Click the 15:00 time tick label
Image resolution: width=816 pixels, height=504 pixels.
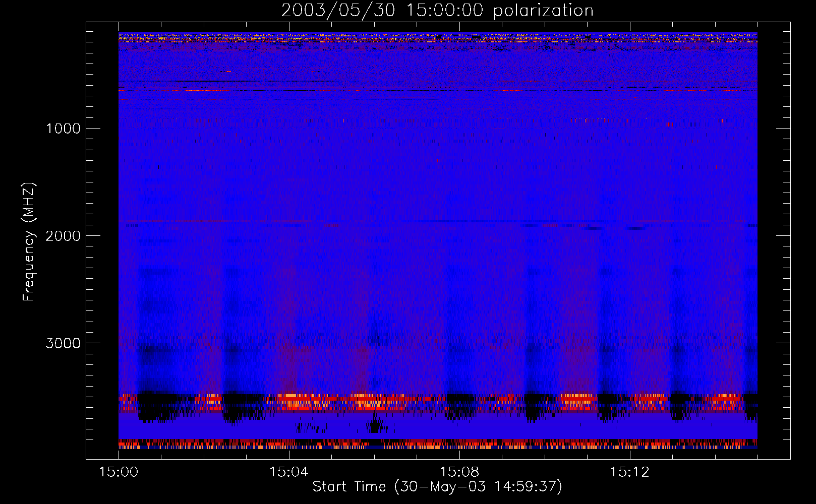click(x=119, y=472)
